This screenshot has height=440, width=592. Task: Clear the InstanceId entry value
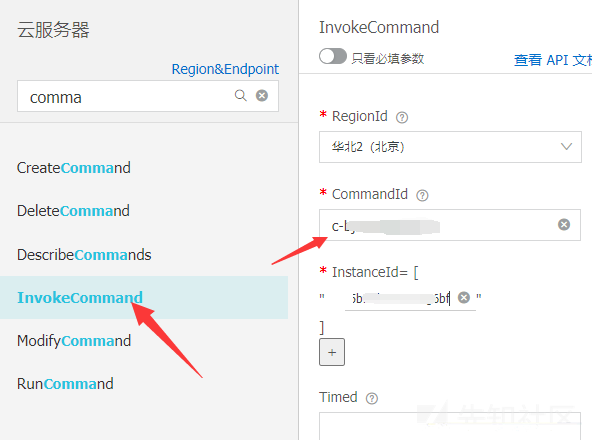[464, 298]
